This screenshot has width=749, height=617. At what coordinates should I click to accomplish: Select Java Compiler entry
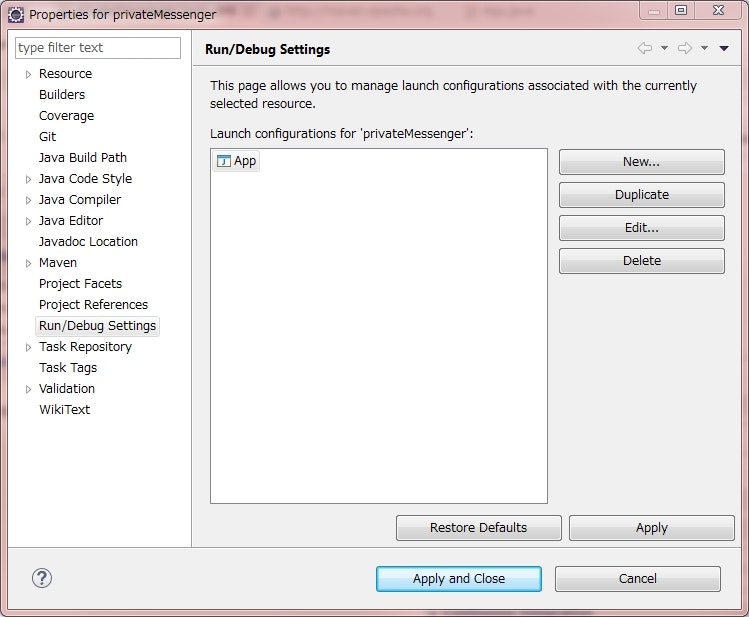(80, 200)
